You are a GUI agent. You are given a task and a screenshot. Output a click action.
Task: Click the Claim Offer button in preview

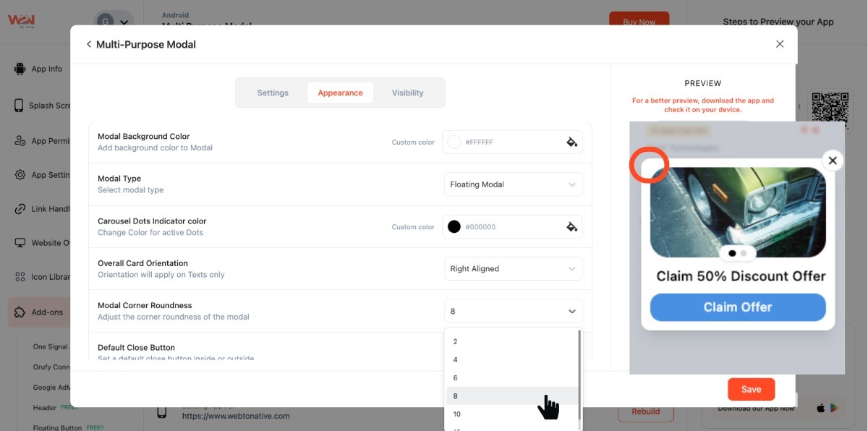(x=738, y=307)
